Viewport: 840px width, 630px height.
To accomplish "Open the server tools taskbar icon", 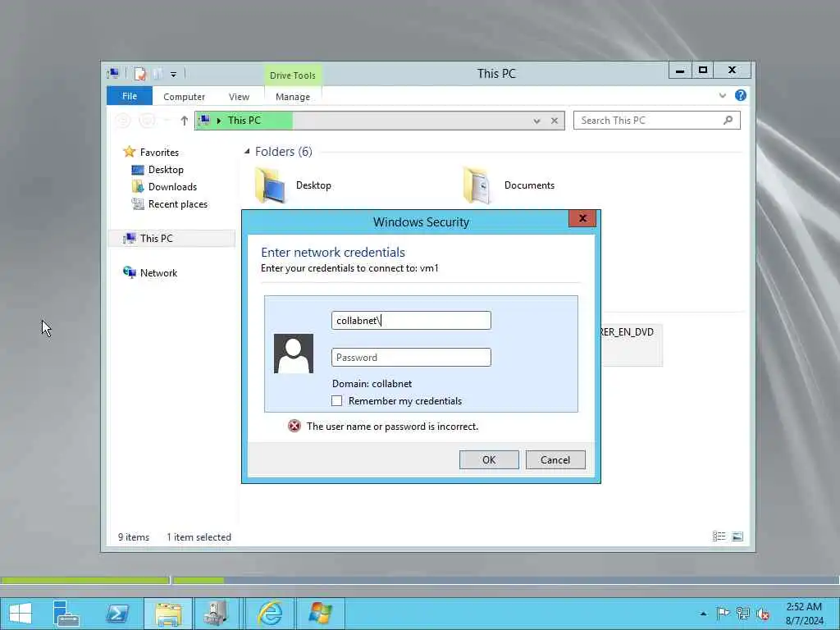I will (217, 614).
